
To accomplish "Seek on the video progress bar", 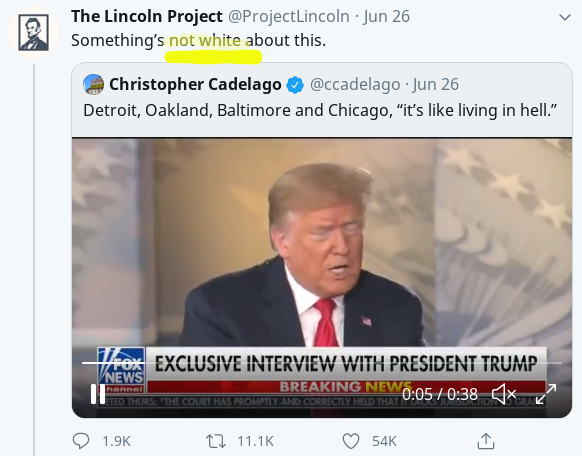I will coord(321,362).
